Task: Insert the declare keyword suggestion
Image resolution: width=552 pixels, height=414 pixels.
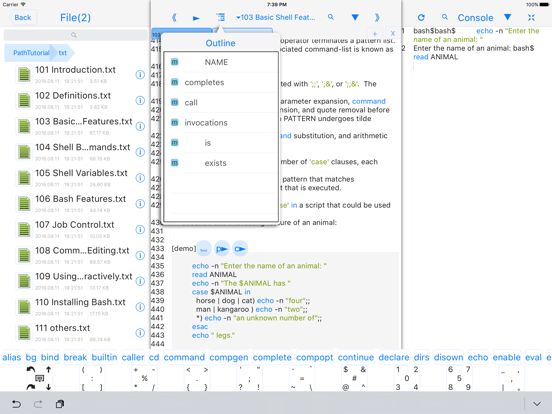Action: pos(394,357)
